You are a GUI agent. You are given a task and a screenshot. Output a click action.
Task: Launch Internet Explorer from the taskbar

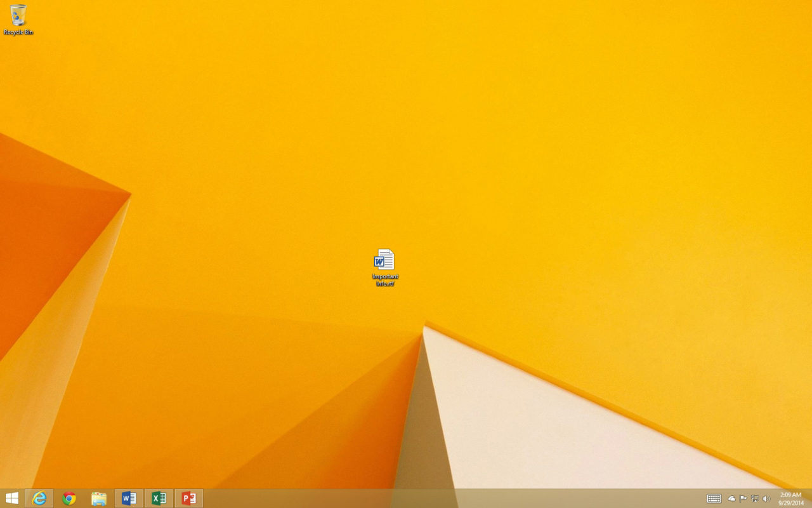pyautogui.click(x=39, y=498)
